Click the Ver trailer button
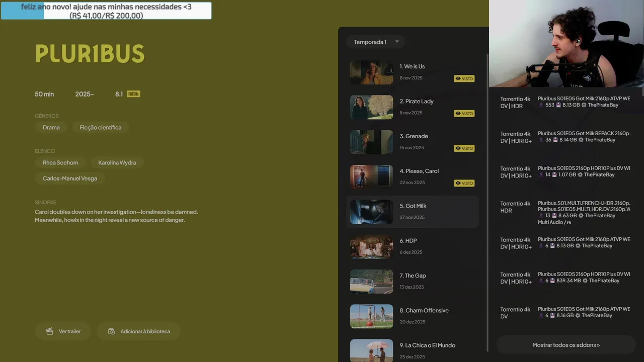Viewport: 644px width, 362px height. pyautogui.click(x=63, y=331)
